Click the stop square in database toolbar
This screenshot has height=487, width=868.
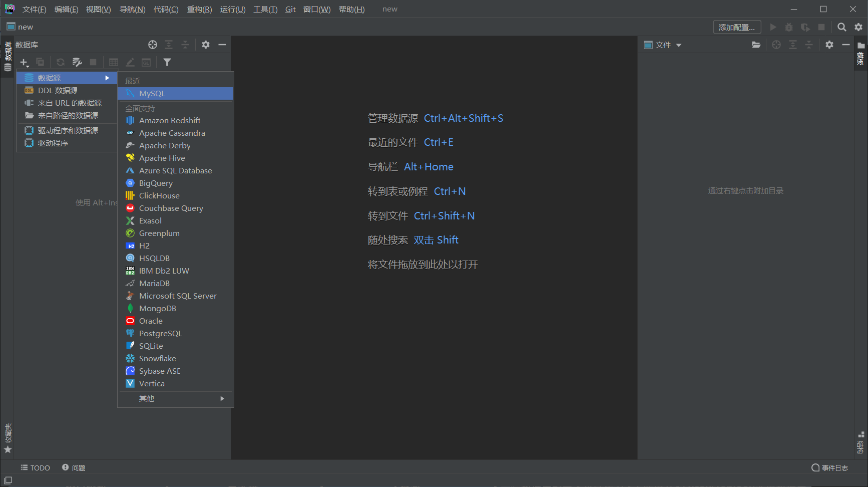(x=93, y=62)
